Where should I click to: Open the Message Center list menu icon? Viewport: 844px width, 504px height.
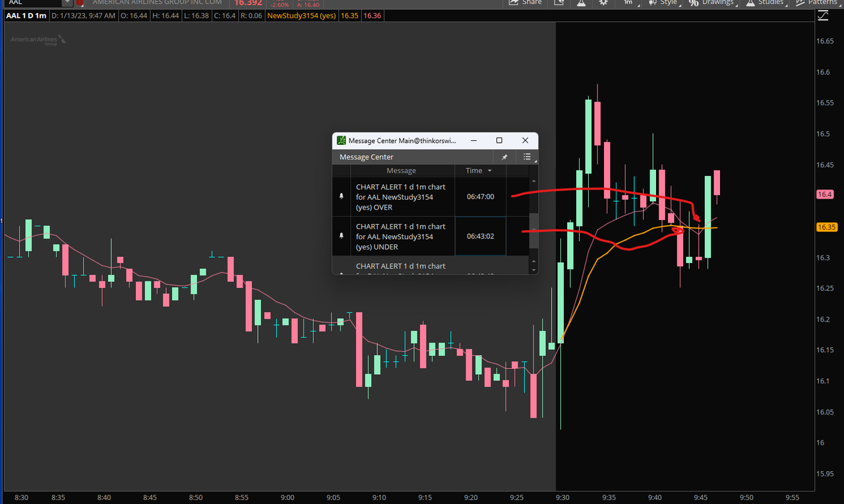pos(527,157)
